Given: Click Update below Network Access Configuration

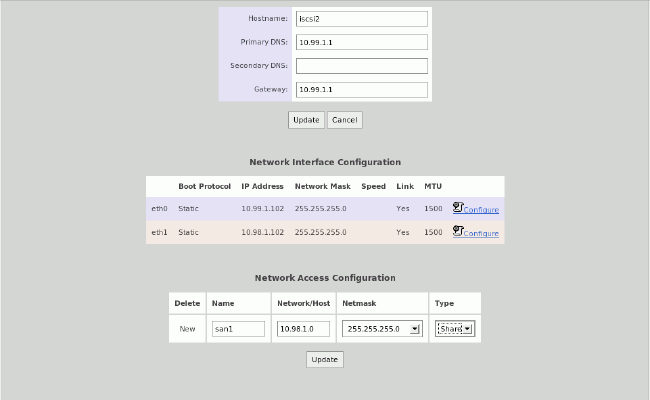Looking at the screenshot, I should (x=325, y=359).
